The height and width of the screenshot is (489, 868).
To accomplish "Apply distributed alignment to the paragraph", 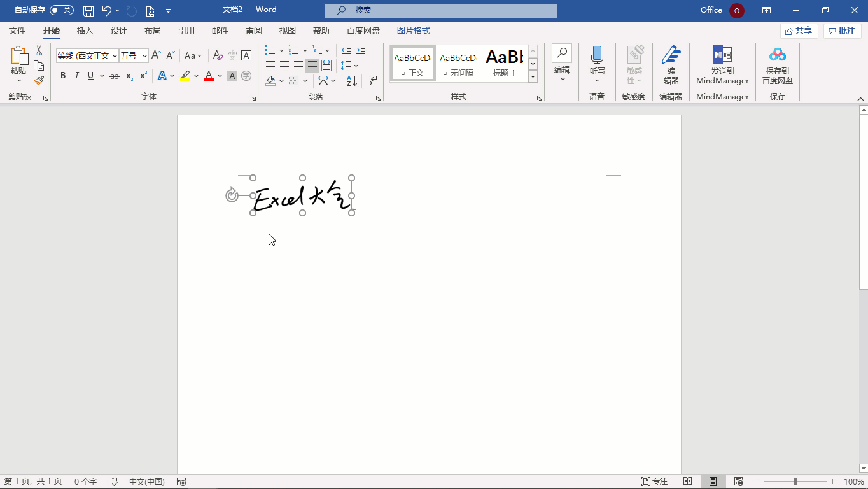I will pos(326,66).
